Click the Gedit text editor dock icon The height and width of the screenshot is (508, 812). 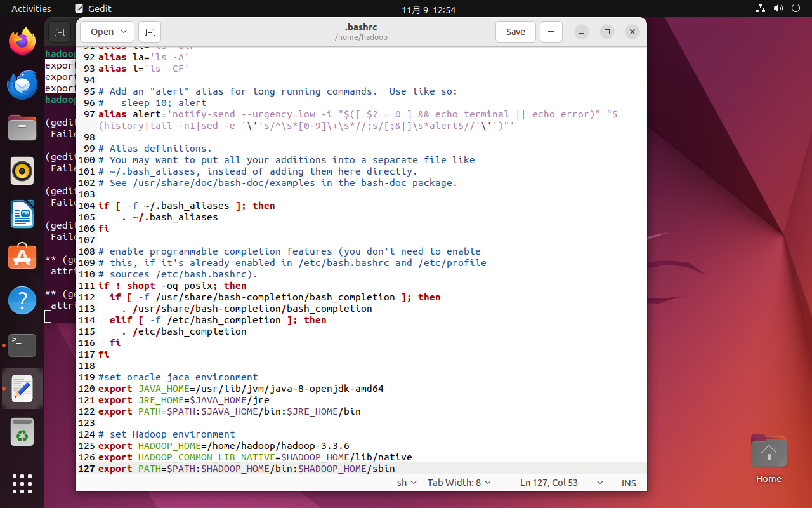tap(22, 389)
